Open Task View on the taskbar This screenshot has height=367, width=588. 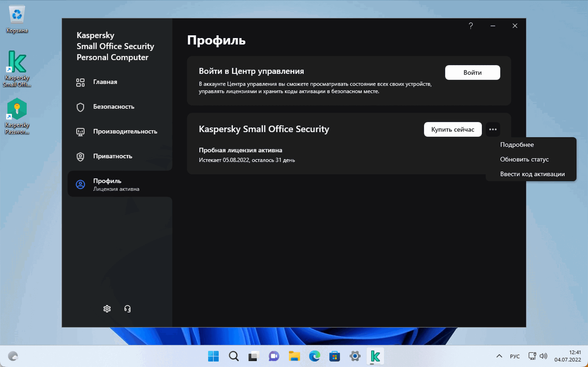click(x=254, y=356)
